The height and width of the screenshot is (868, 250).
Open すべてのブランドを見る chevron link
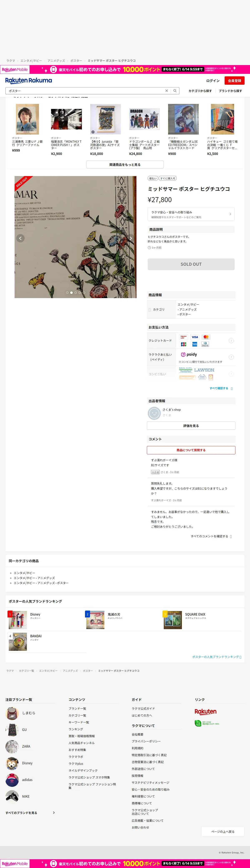pyautogui.click(x=30, y=813)
